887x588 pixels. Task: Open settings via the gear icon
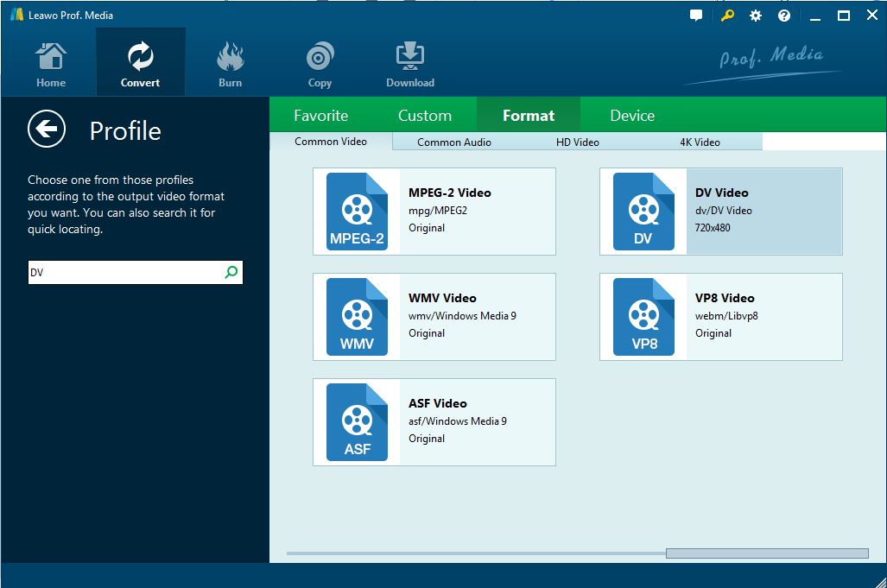tap(756, 16)
